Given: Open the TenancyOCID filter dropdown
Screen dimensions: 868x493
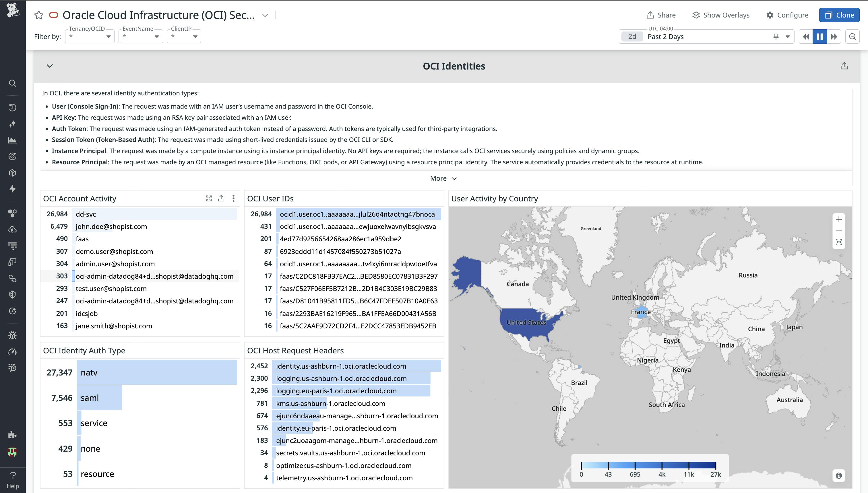Looking at the screenshot, I should [108, 36].
